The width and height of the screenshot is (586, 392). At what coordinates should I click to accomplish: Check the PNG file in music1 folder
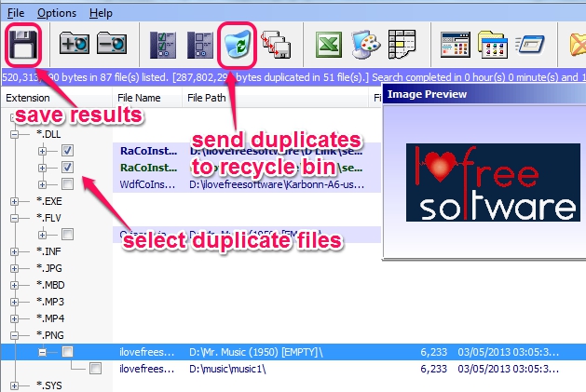click(95, 369)
